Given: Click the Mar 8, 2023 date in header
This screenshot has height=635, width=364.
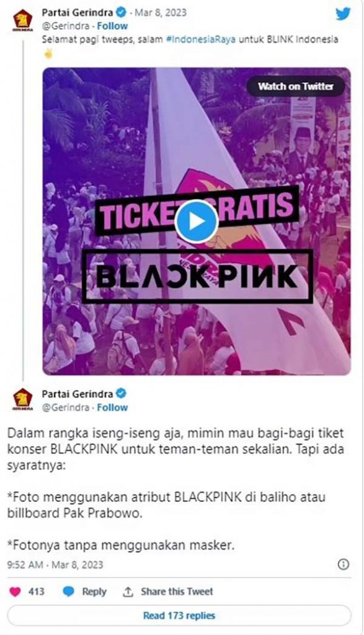Looking at the screenshot, I should pyautogui.click(x=161, y=12).
